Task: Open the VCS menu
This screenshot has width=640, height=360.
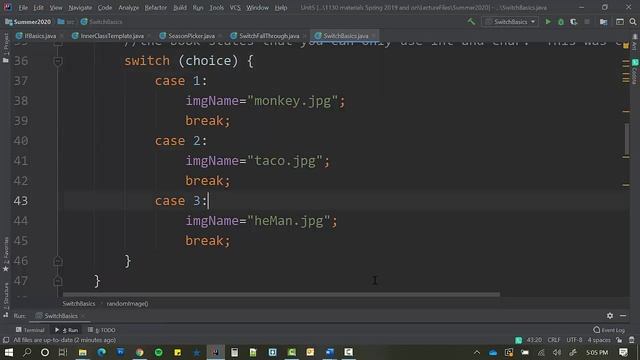Action: click(235, 8)
